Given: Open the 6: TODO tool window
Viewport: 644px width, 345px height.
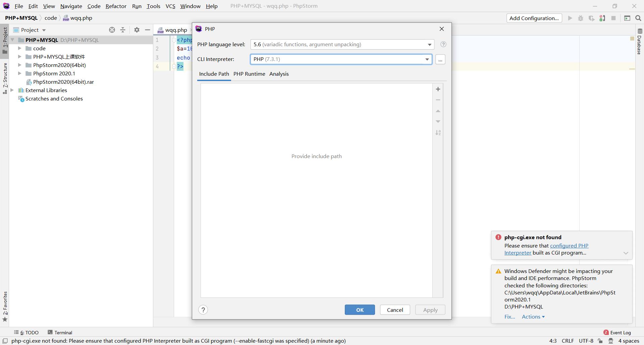Looking at the screenshot, I should coord(26,332).
